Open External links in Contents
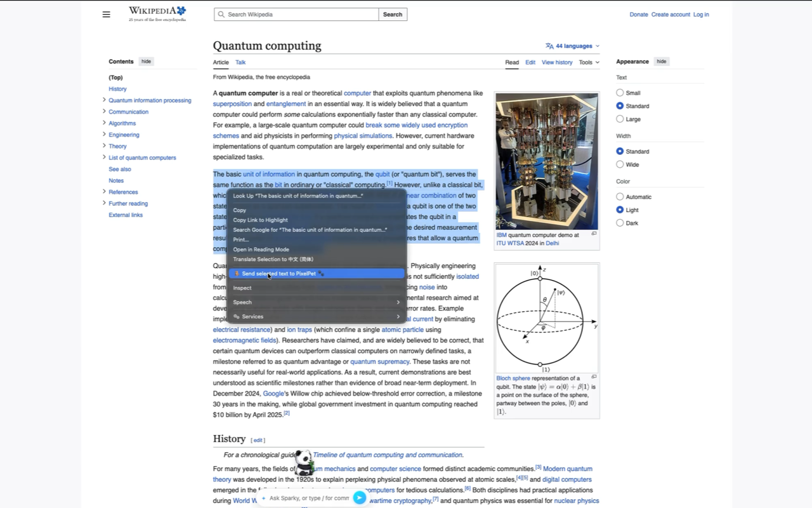 point(126,215)
